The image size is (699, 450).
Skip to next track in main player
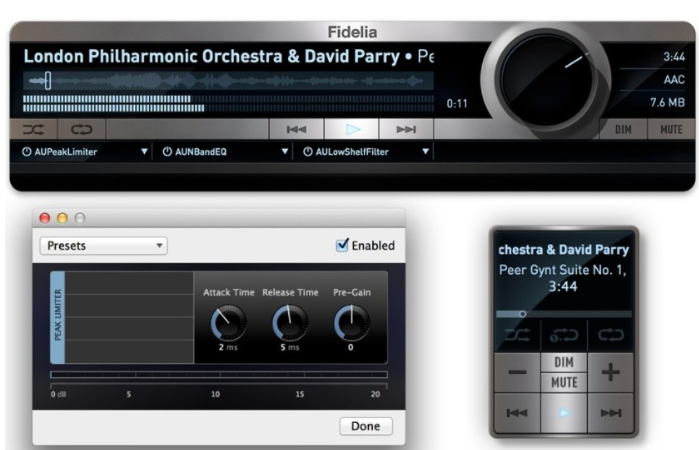point(406,129)
